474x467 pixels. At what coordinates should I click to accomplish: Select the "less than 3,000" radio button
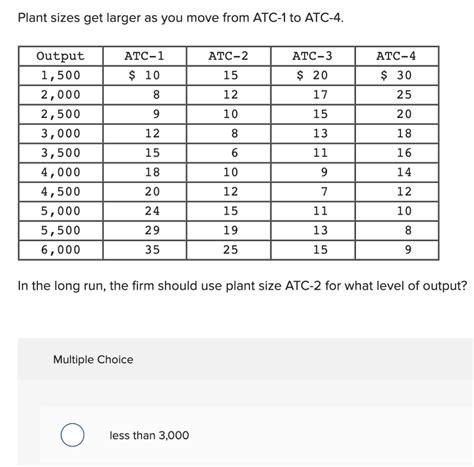pyautogui.click(x=72, y=435)
